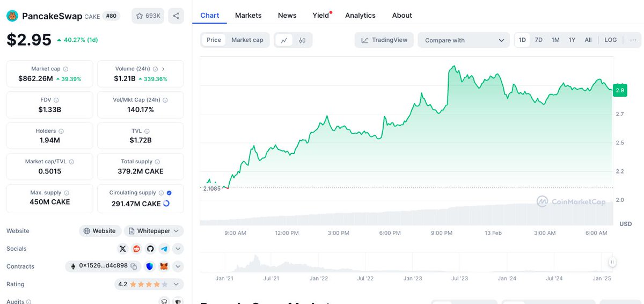
Task: Click the info icon beside Vol/Mkt Cap (24h)
Action: pyautogui.click(x=165, y=100)
